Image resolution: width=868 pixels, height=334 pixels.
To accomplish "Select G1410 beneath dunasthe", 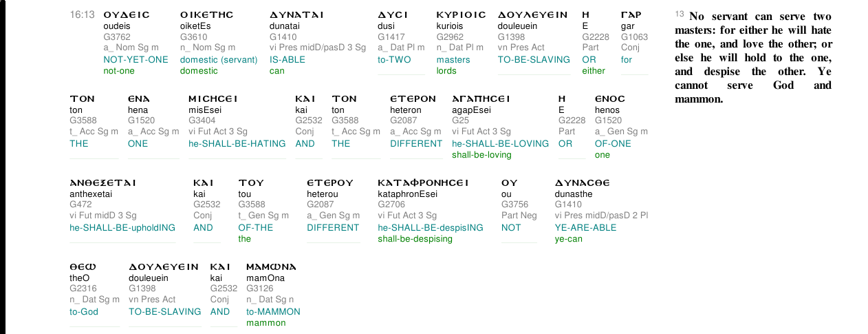I will (x=569, y=205).
